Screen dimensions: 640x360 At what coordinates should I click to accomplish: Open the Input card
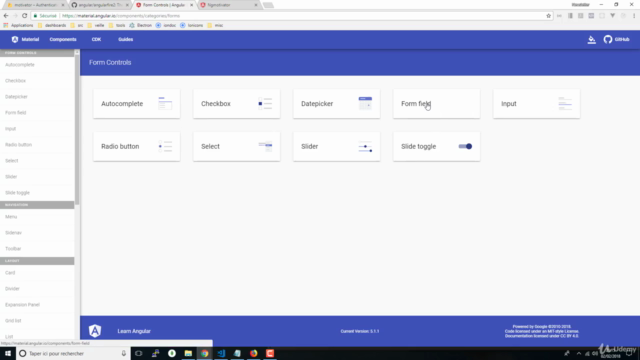(x=536, y=104)
